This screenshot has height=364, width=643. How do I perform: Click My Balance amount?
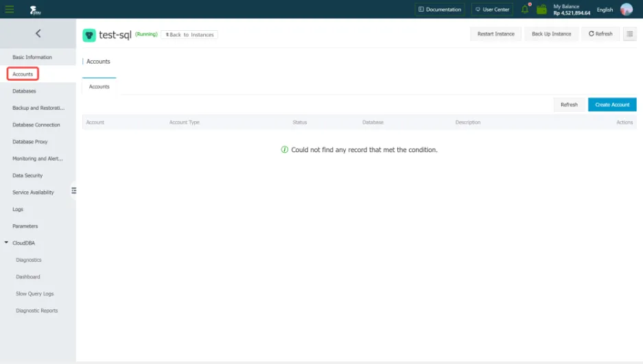coord(572,13)
